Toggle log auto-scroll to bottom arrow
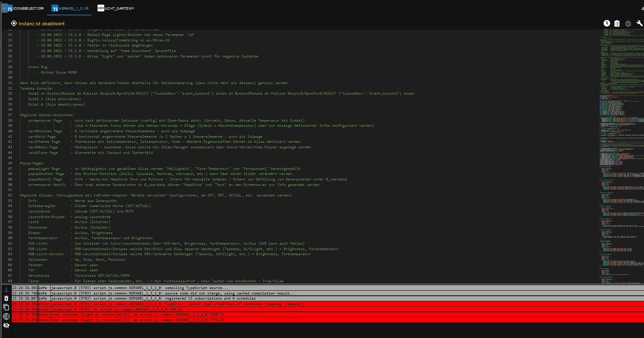 tap(6, 289)
